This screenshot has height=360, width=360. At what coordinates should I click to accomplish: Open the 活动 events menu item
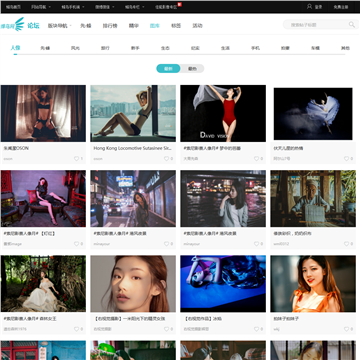[x=197, y=26]
